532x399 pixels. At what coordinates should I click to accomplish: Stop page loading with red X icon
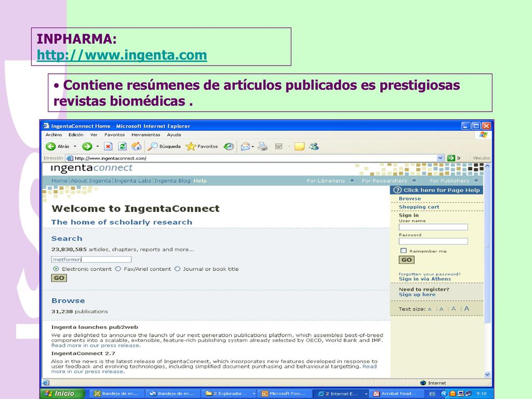(x=108, y=146)
